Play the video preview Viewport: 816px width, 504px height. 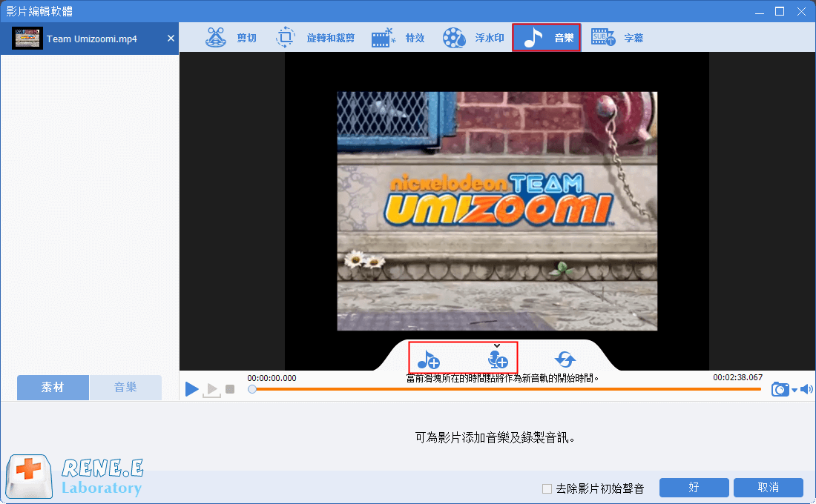click(x=191, y=388)
